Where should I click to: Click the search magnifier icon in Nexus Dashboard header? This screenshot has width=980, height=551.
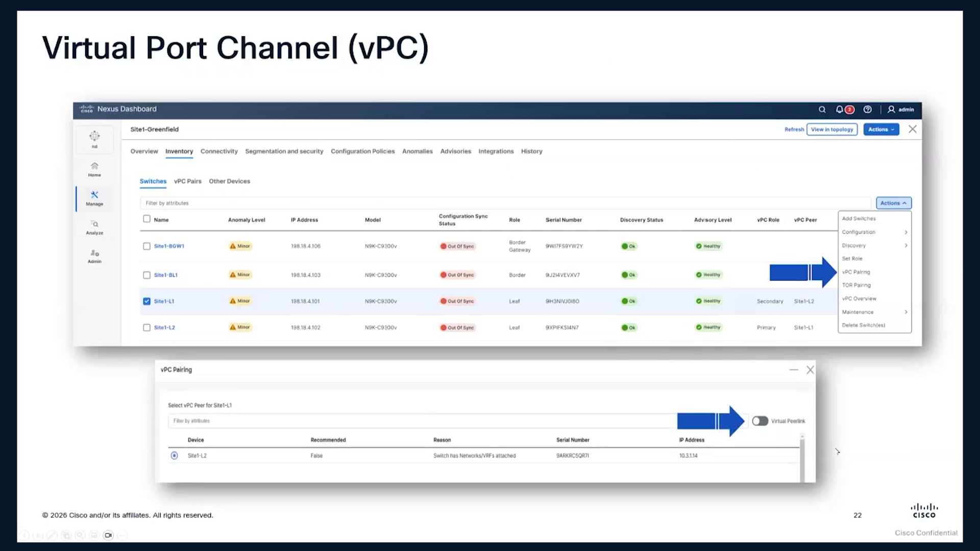(822, 109)
